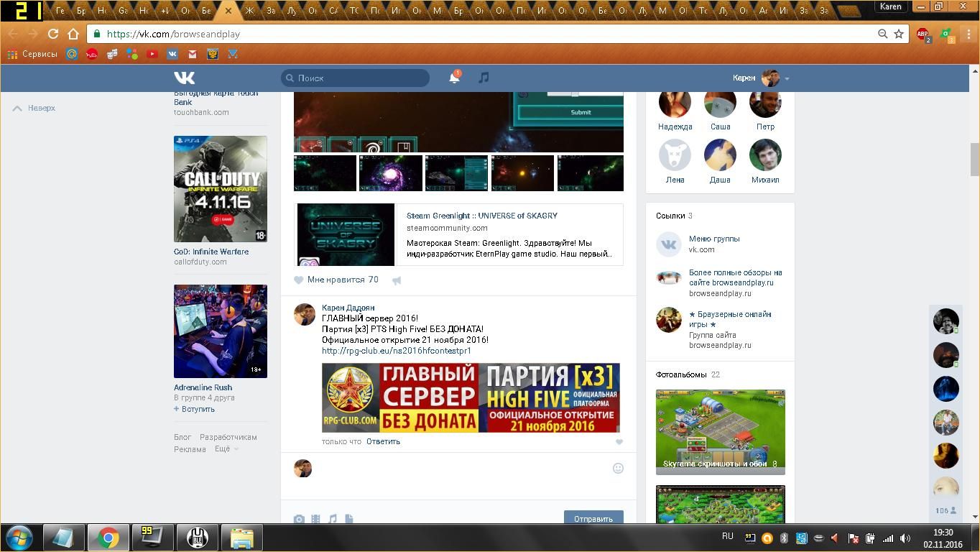Go back to top with Наверх
The height and width of the screenshot is (552, 980).
(34, 108)
